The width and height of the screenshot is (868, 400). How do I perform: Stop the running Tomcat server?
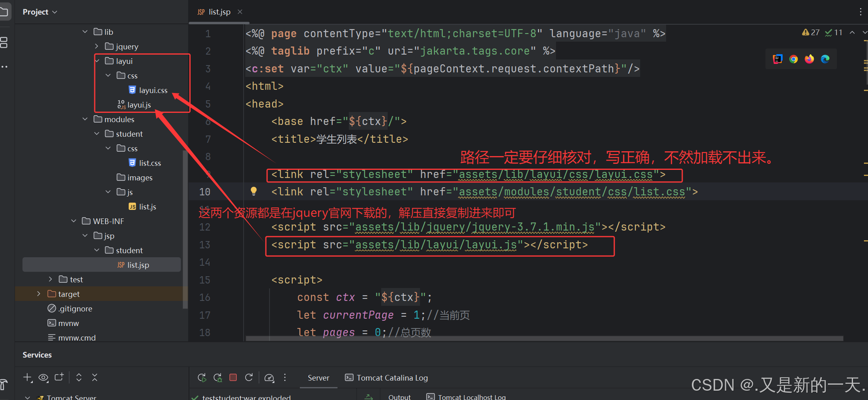click(233, 377)
